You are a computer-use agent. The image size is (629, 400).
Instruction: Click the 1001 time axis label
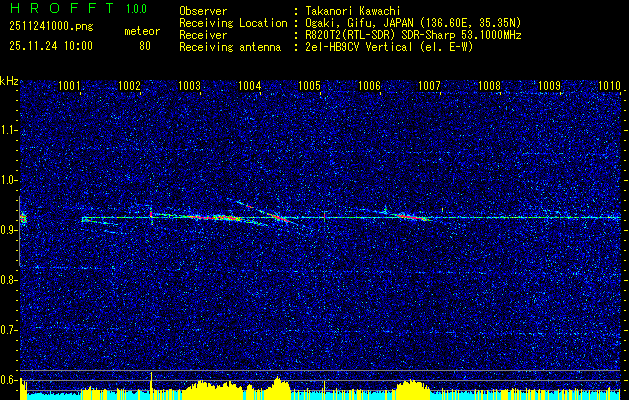pos(69,85)
